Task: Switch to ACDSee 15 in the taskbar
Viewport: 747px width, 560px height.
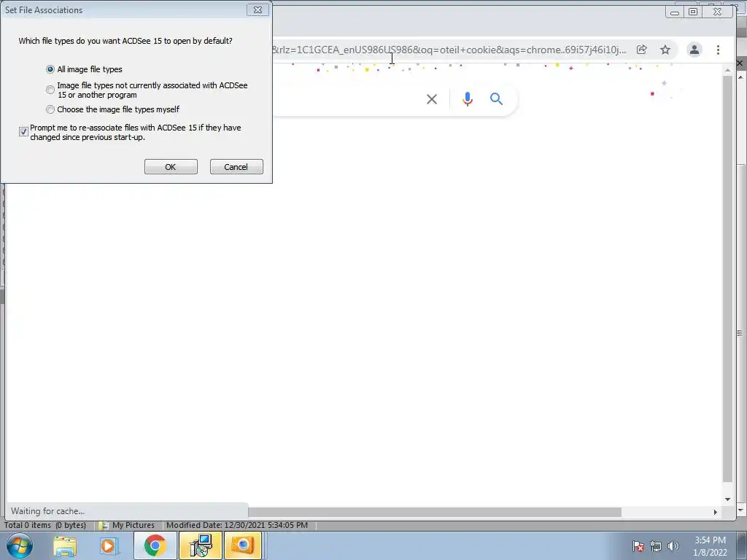Action: click(x=243, y=545)
